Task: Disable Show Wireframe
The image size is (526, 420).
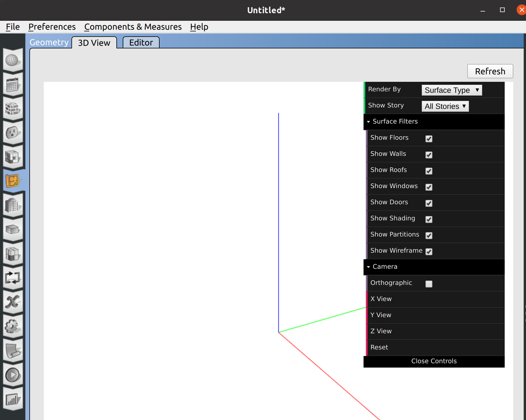Action: pos(429,251)
